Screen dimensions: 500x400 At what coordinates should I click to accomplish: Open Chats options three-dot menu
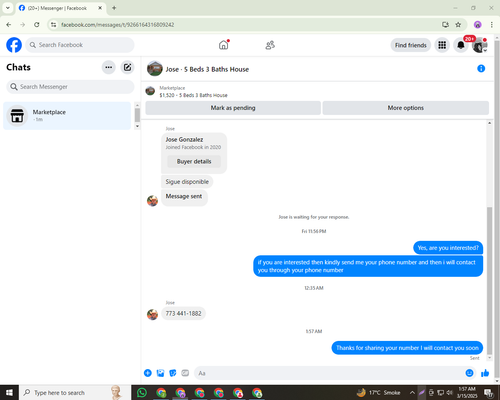click(109, 67)
